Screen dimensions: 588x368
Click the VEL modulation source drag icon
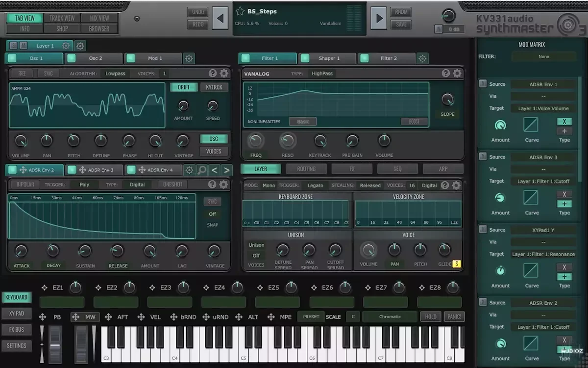point(141,317)
